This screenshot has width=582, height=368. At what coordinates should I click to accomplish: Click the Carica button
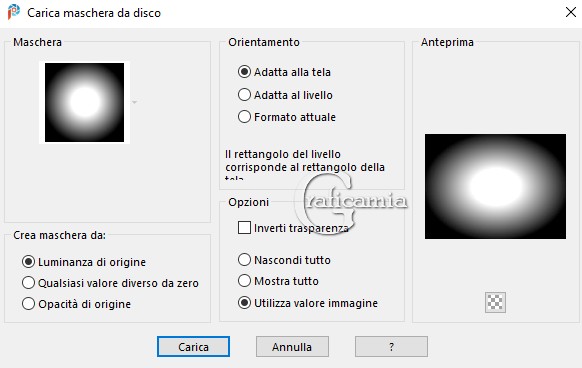pyautogui.click(x=193, y=346)
